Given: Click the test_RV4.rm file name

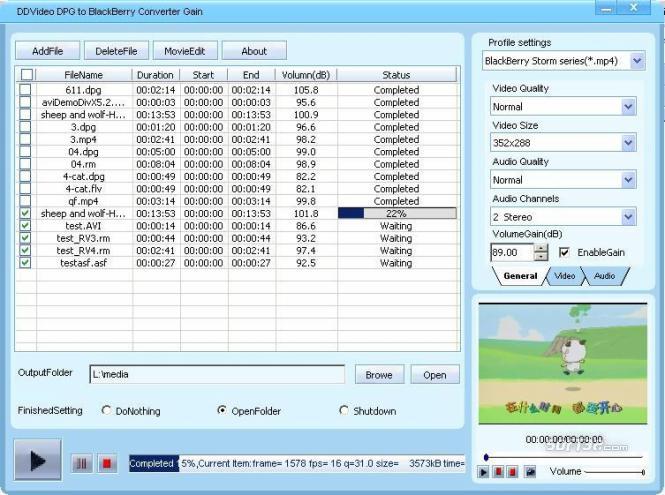Looking at the screenshot, I should pos(84,250).
